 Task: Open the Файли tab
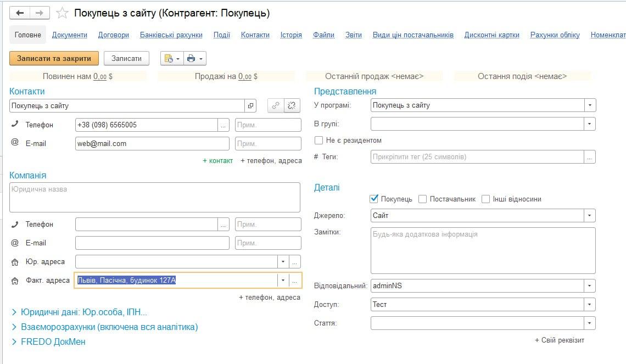pos(323,35)
